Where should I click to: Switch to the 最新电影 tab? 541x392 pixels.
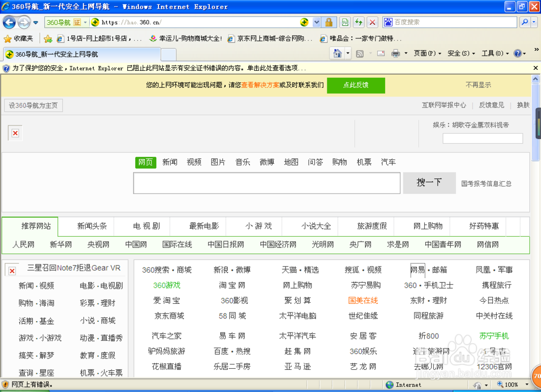click(204, 226)
